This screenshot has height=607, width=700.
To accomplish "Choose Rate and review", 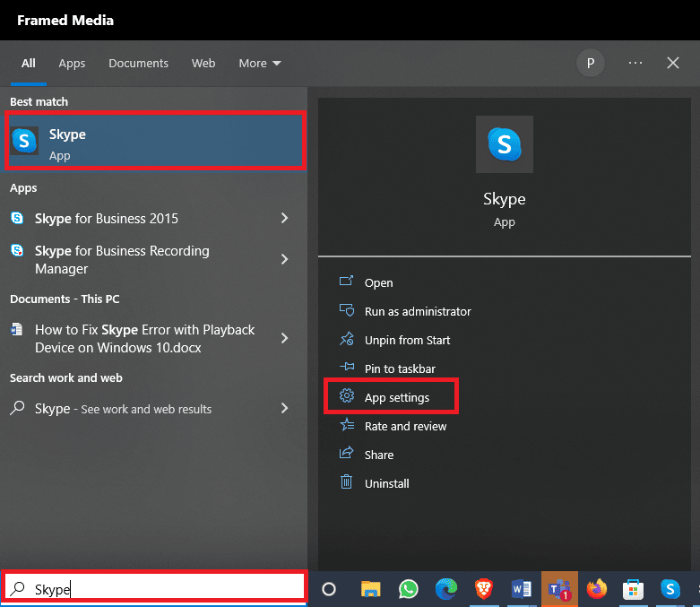I will [405, 427].
